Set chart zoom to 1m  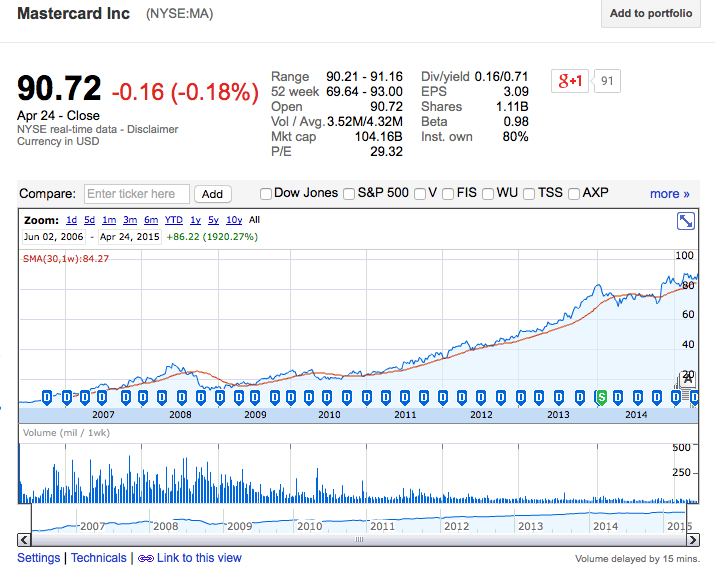109,220
